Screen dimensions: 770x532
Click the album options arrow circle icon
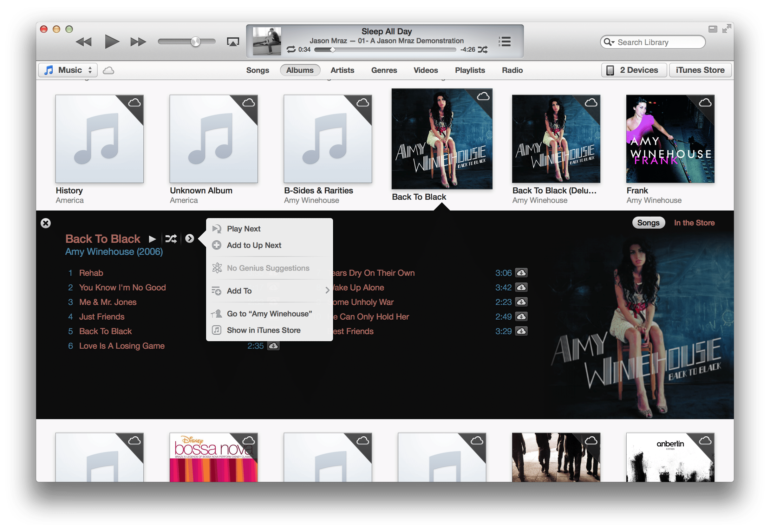[190, 239]
